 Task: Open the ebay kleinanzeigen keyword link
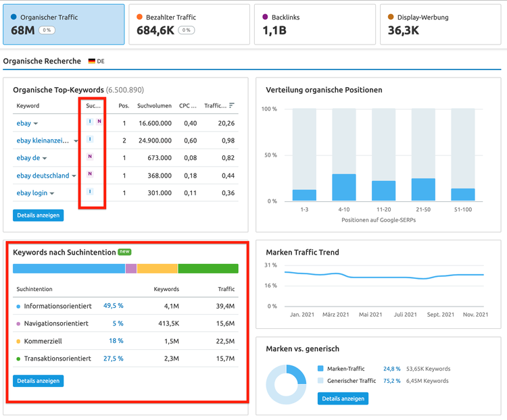(x=43, y=140)
